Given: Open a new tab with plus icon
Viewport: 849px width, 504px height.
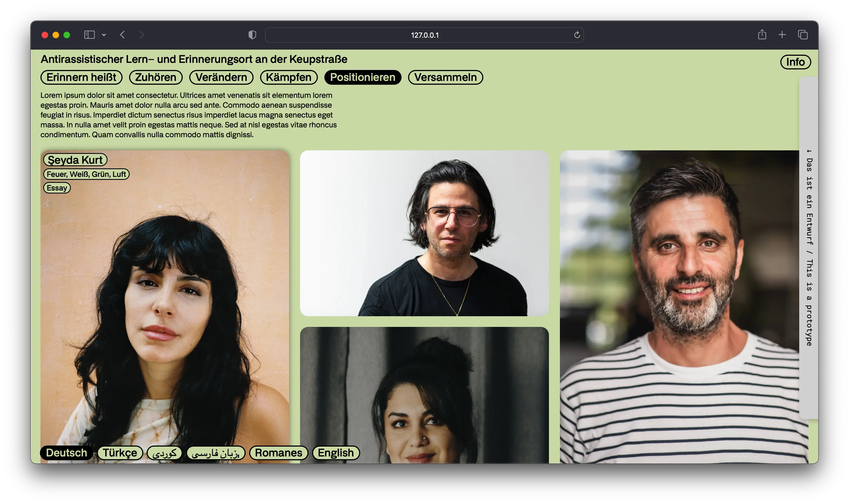Looking at the screenshot, I should click(x=782, y=35).
